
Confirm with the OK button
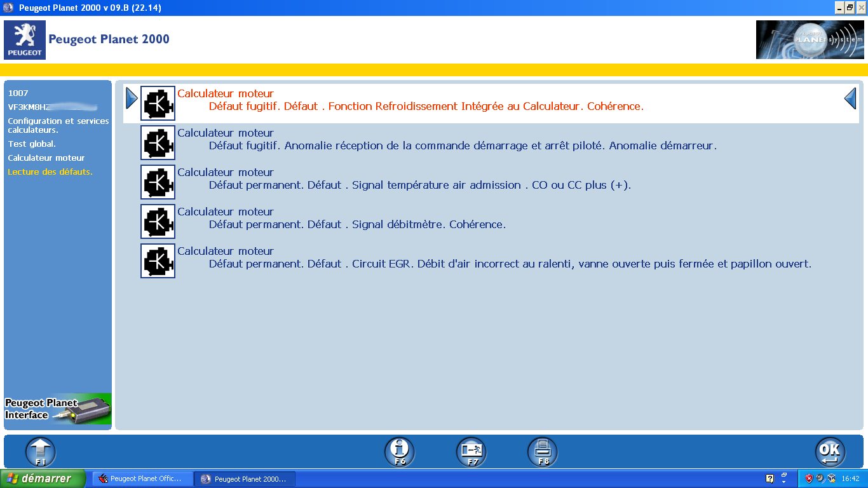click(x=831, y=452)
